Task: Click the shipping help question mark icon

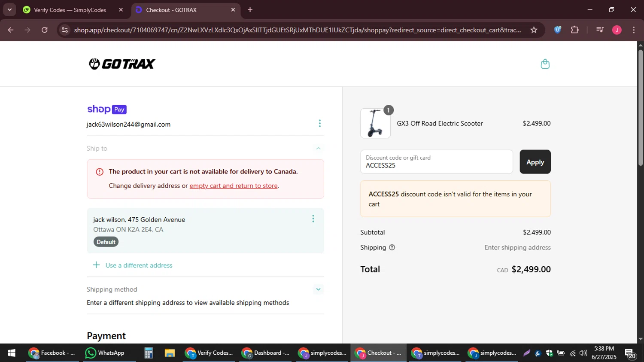Action: [392, 248]
